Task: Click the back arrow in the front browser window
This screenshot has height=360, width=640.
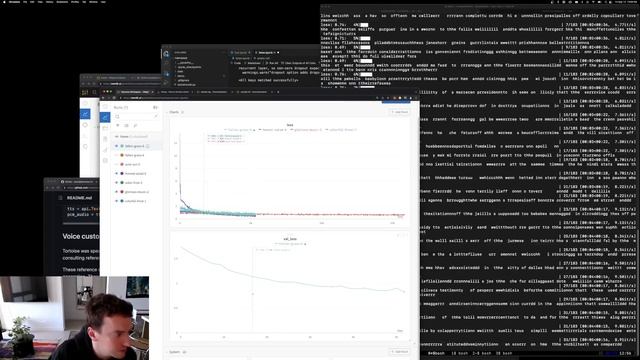Action: pos(104,98)
